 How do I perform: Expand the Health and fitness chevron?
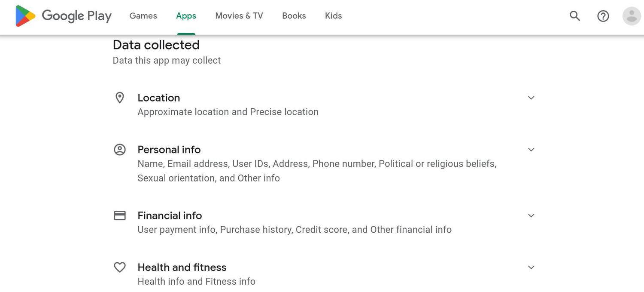click(531, 267)
